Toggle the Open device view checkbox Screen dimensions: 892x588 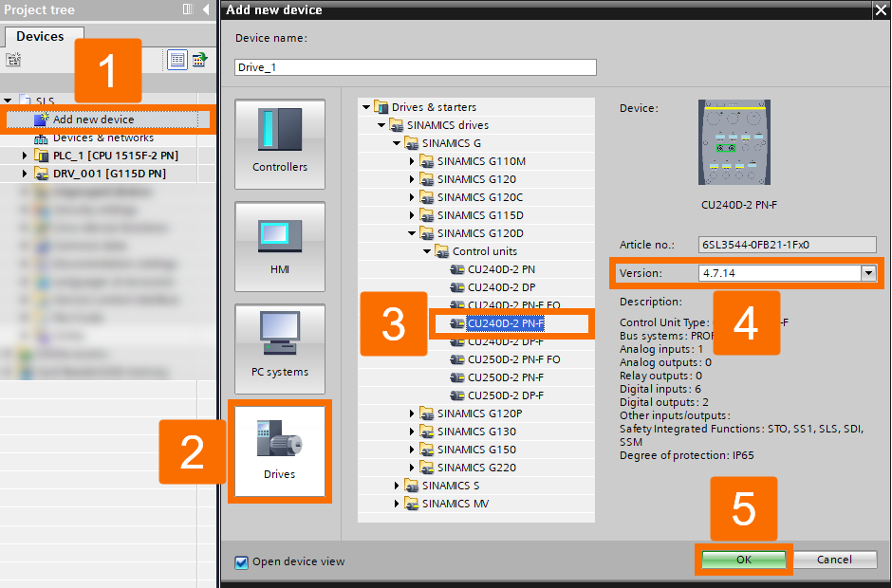[x=241, y=561]
